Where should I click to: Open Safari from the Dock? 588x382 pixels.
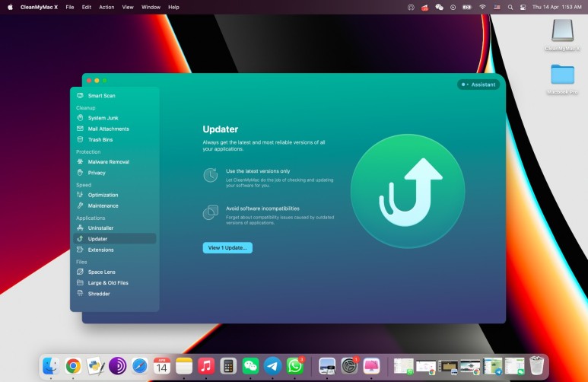(x=139, y=366)
